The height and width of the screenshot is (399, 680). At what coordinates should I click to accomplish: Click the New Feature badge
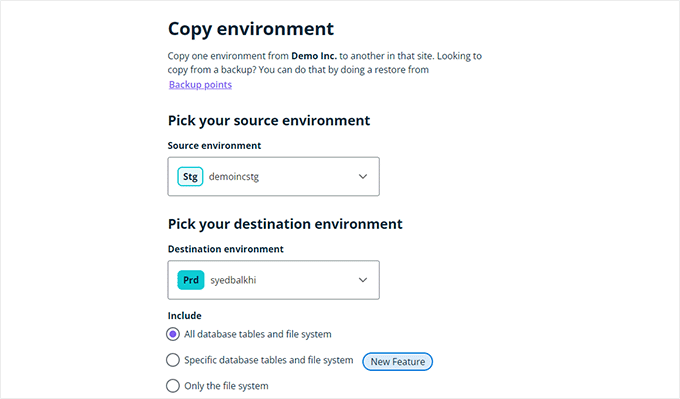(x=398, y=362)
